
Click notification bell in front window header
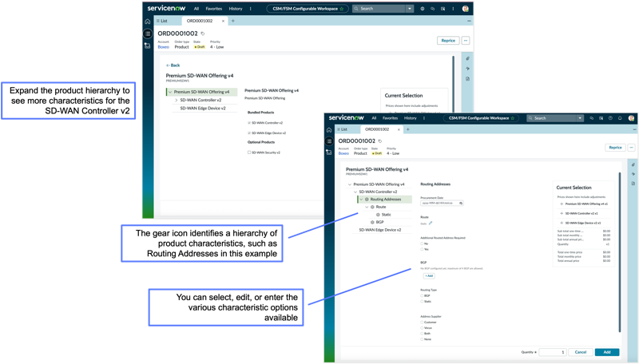[x=620, y=118]
